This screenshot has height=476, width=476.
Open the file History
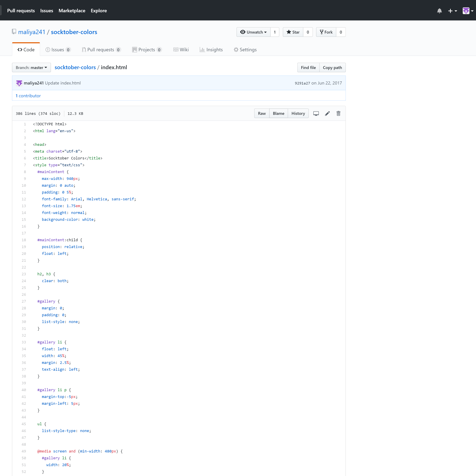point(298,113)
